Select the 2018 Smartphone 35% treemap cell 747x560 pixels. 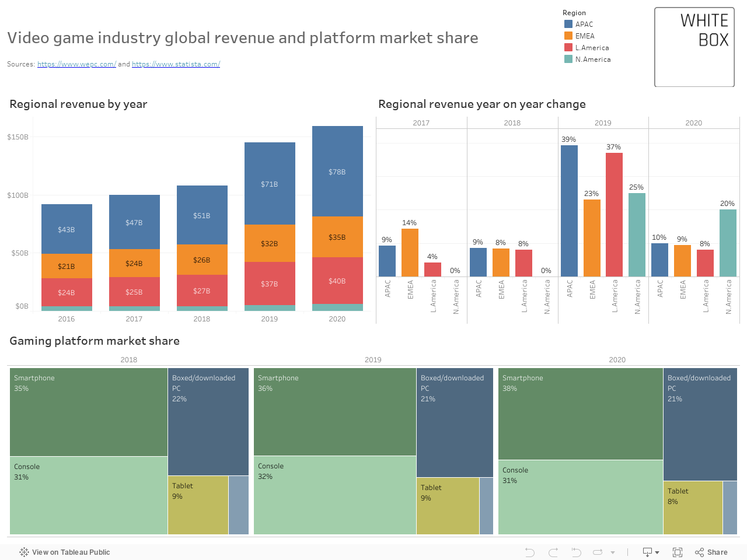point(89,412)
